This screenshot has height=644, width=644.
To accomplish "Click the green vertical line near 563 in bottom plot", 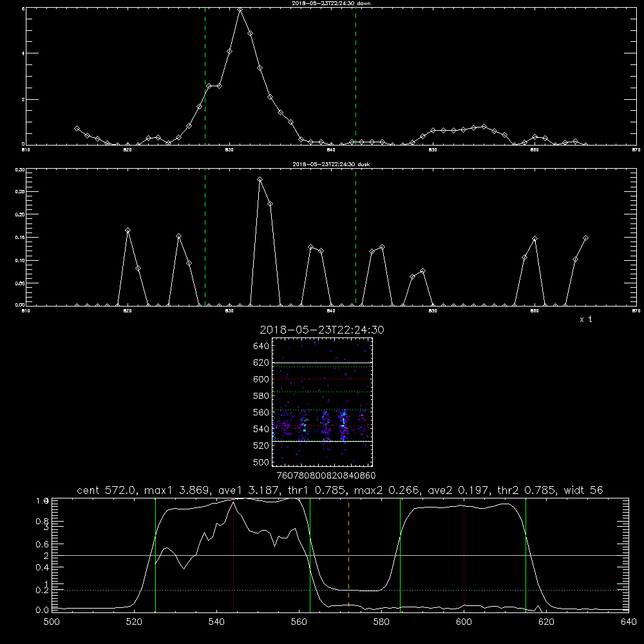I will tap(310, 554).
